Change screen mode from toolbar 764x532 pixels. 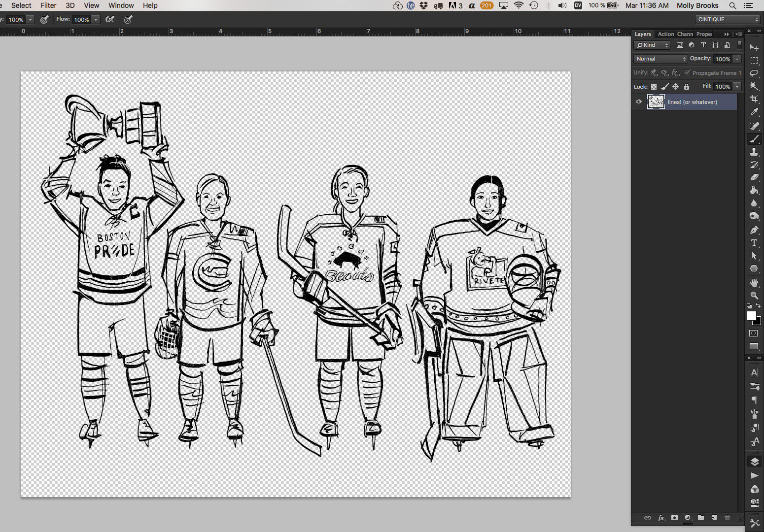754,346
